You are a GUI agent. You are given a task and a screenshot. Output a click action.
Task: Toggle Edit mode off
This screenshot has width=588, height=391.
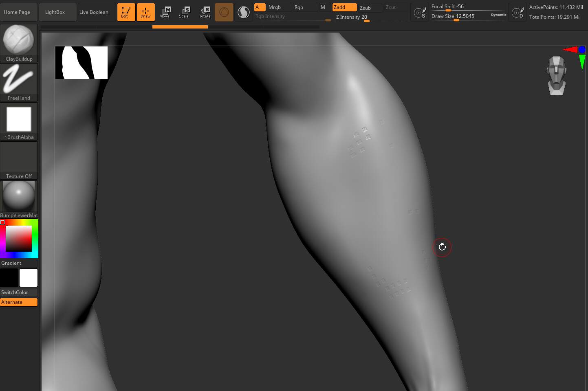(126, 12)
